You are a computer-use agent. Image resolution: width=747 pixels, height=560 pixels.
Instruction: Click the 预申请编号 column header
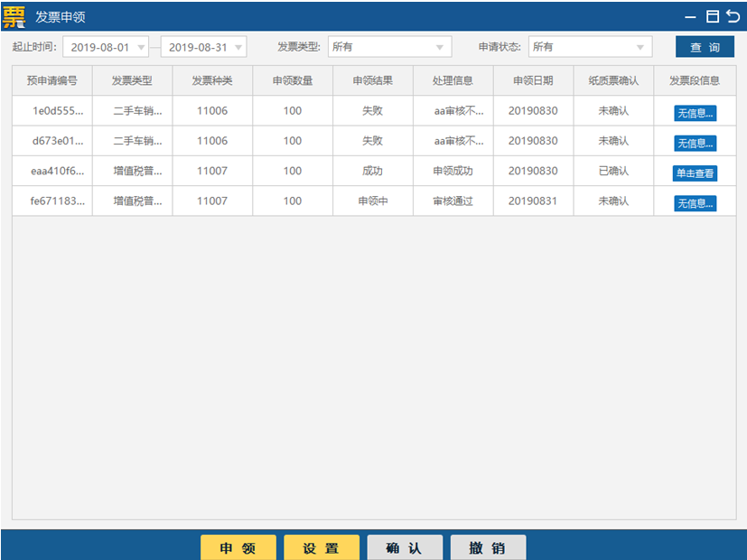pos(51,80)
